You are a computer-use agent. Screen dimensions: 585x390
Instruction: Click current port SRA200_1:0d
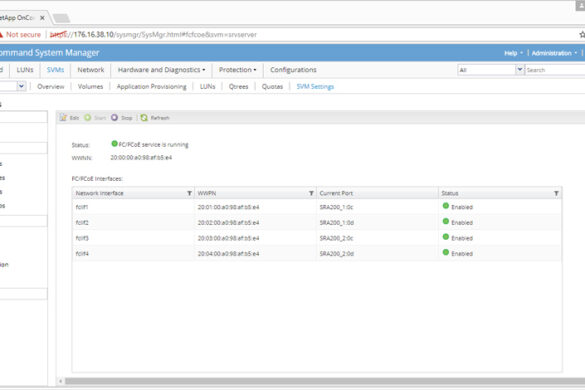tap(337, 223)
